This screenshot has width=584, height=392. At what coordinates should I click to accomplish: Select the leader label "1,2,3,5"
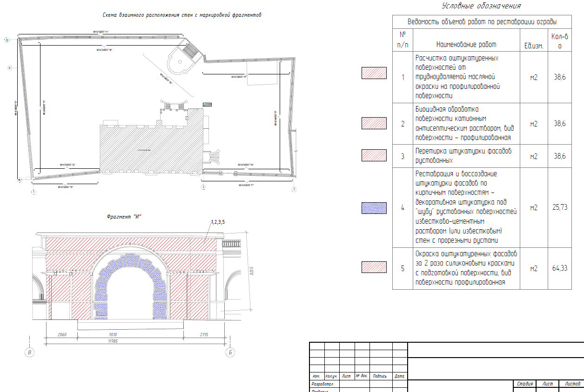click(x=218, y=222)
